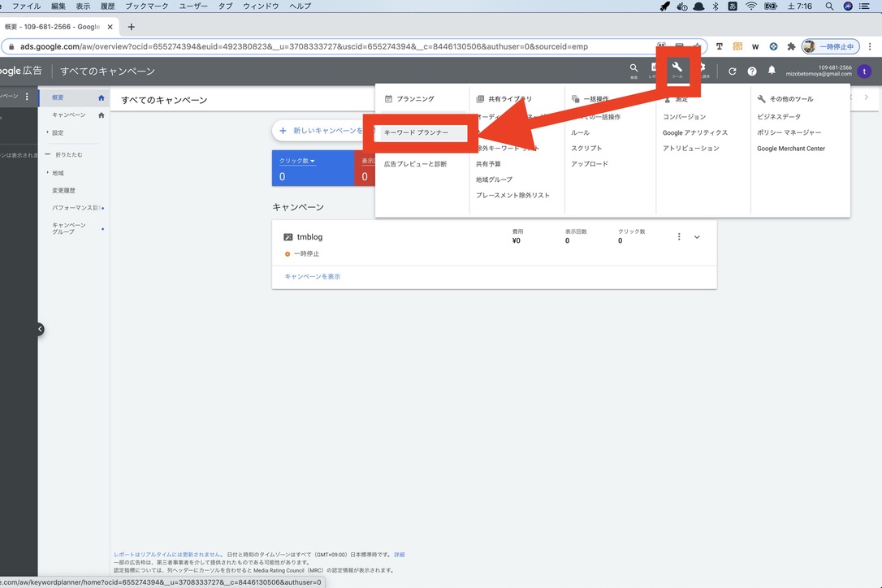The width and height of the screenshot is (882, 588).
Task: Open the ファイル menu in macOS menu bar
Action: tap(27, 6)
